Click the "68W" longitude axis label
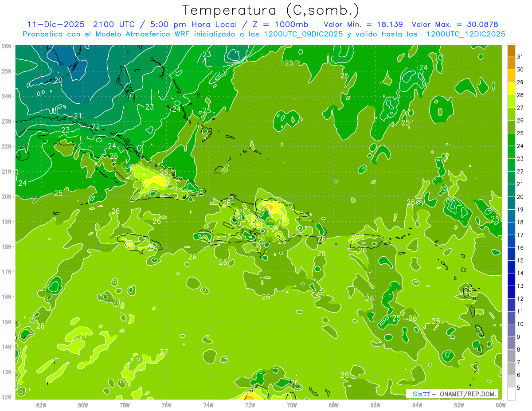532x411 pixels. tap(333, 405)
